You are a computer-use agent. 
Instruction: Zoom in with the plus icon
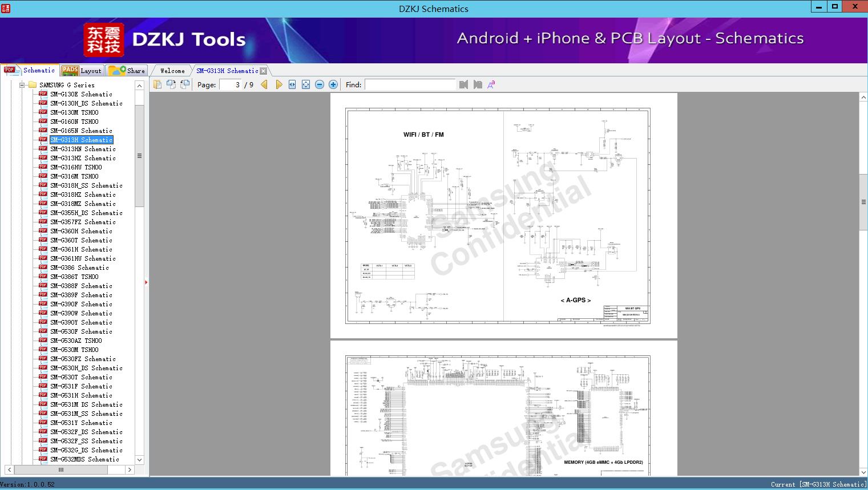333,84
